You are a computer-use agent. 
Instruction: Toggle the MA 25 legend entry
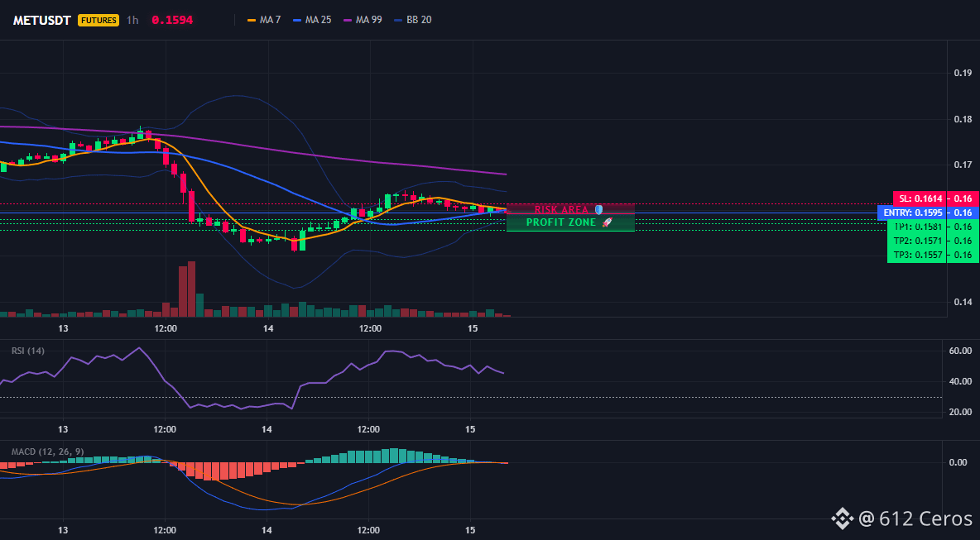(312, 20)
